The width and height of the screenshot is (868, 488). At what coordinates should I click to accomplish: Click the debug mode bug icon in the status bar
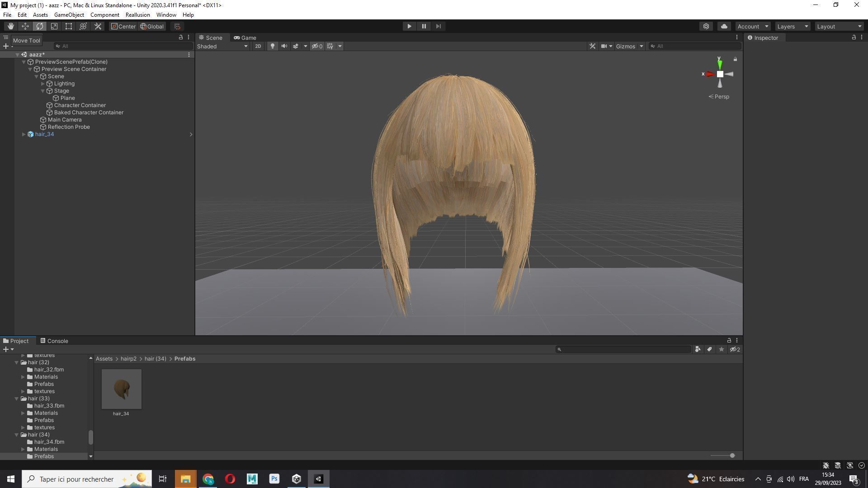(x=826, y=465)
